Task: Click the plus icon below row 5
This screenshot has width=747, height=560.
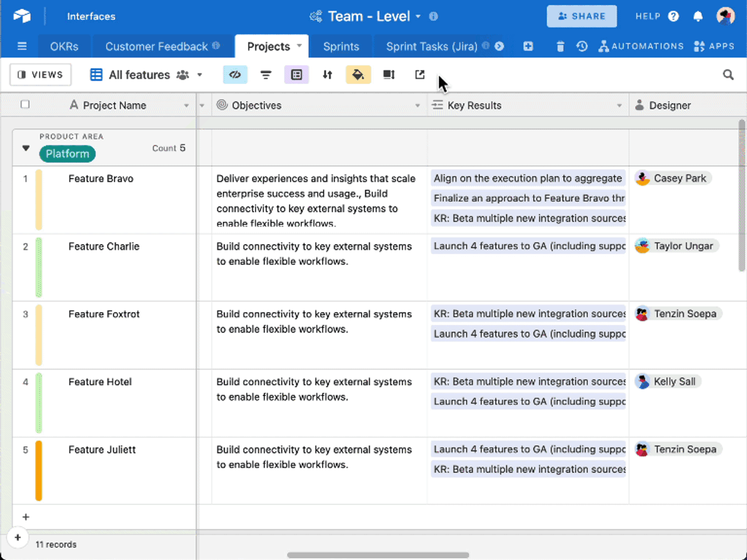Action: coord(26,517)
